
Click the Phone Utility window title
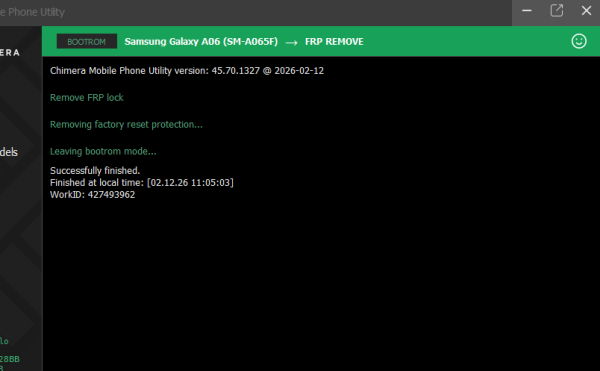click(x=33, y=12)
